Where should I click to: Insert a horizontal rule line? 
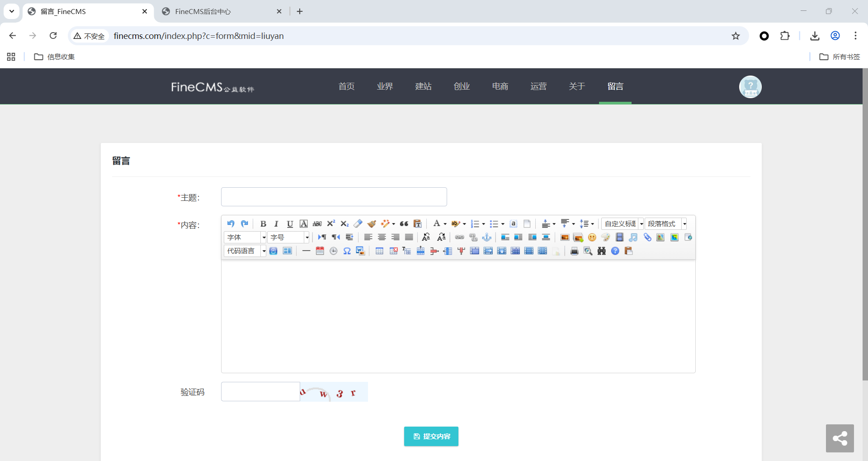307,251
